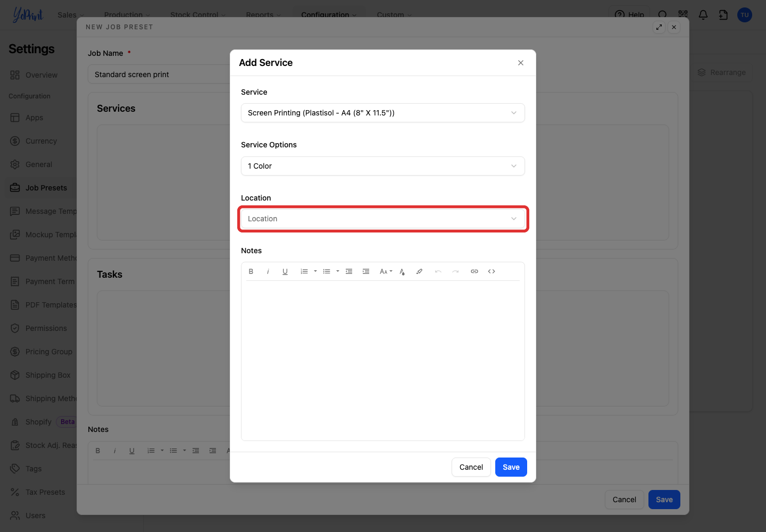766x532 pixels.
Task: Open notifications bell
Action: click(x=703, y=15)
